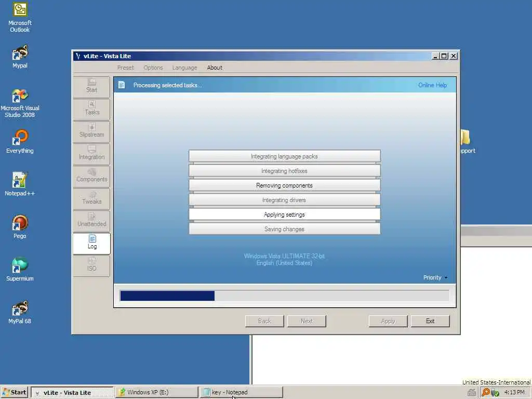The image size is (532, 399).
Task: Click the Next button
Action: [307, 321]
